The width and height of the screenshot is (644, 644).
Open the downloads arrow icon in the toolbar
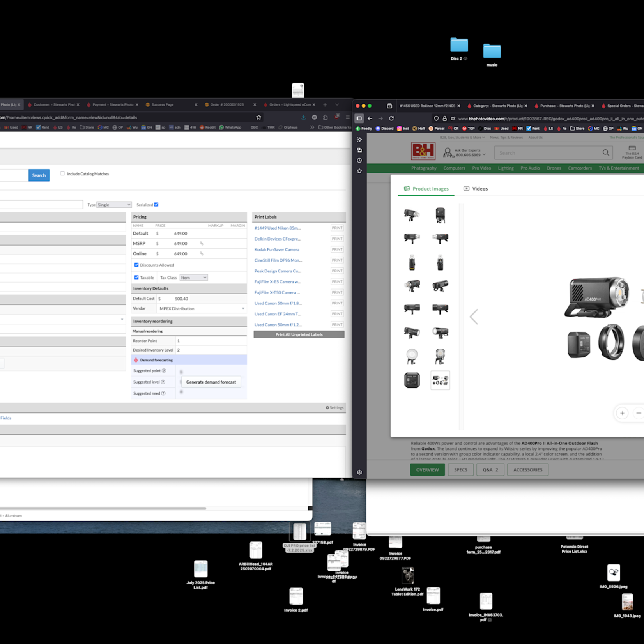point(303,117)
